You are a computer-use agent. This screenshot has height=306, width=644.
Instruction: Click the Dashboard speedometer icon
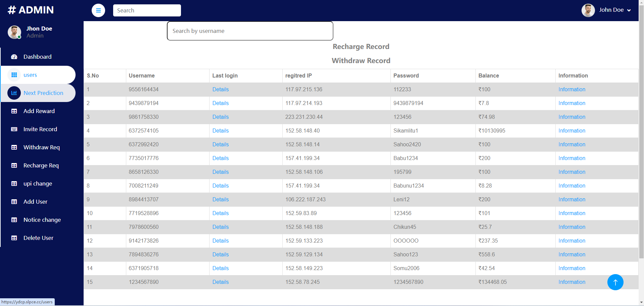click(14, 57)
